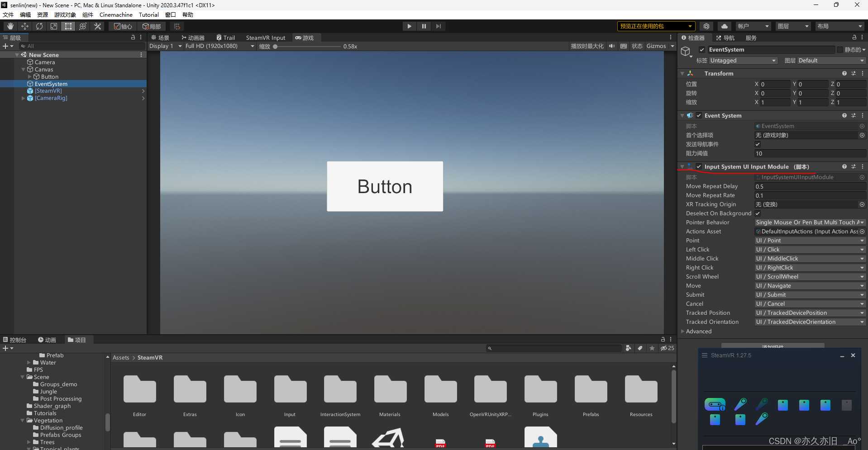Image resolution: width=868 pixels, height=450 pixels.
Task: Toggle Pivot/Center handle position button
Action: (x=123, y=26)
